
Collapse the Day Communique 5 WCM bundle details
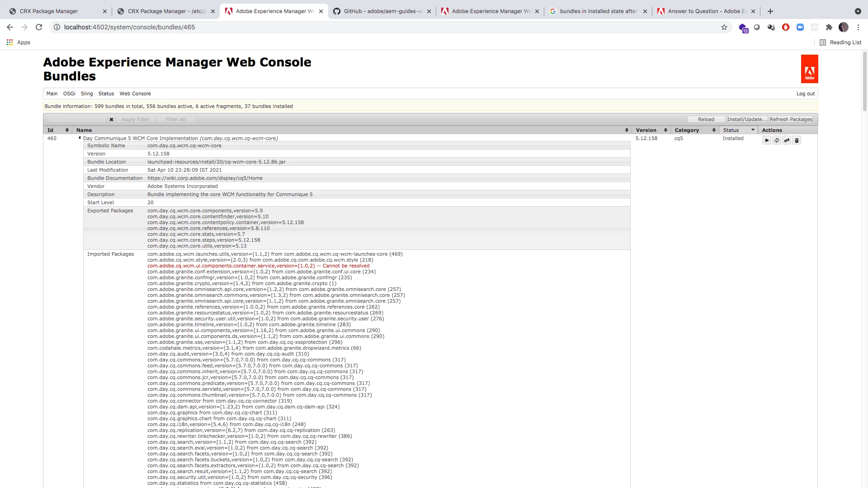click(80, 138)
